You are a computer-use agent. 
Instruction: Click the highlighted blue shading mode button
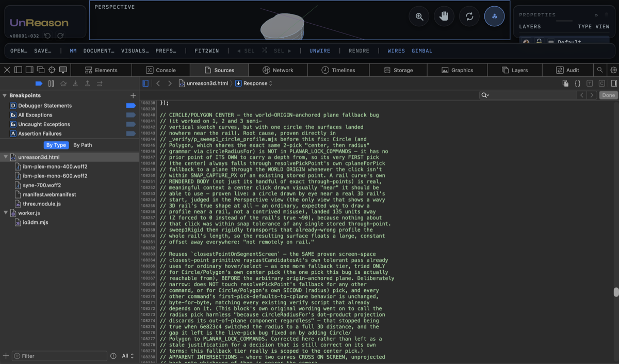(x=495, y=16)
